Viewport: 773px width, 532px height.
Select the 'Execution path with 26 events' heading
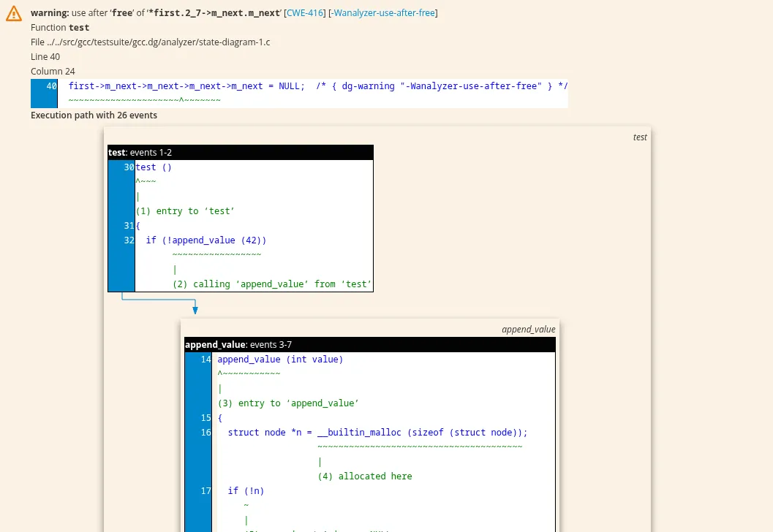(94, 115)
